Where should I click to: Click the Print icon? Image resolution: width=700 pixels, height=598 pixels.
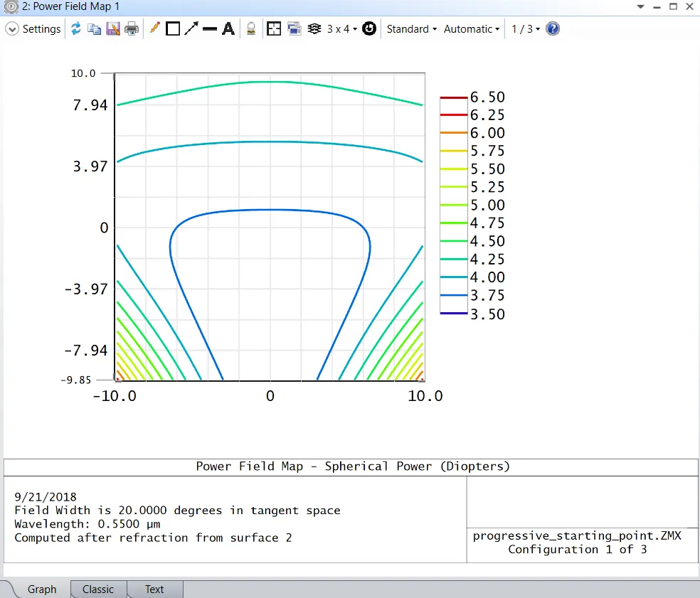pos(132,29)
